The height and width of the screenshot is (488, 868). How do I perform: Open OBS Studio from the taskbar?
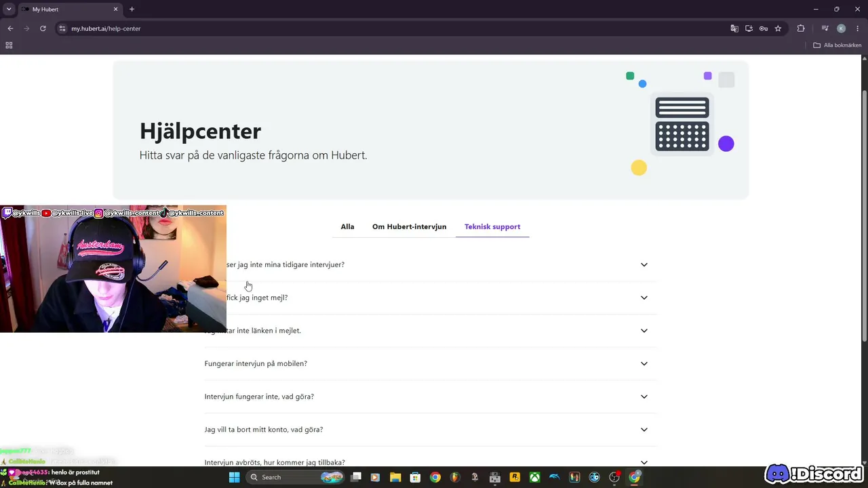(614, 477)
